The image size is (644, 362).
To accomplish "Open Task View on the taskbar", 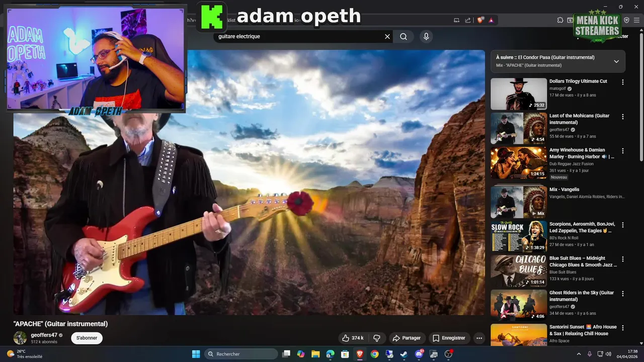I will coord(286,354).
